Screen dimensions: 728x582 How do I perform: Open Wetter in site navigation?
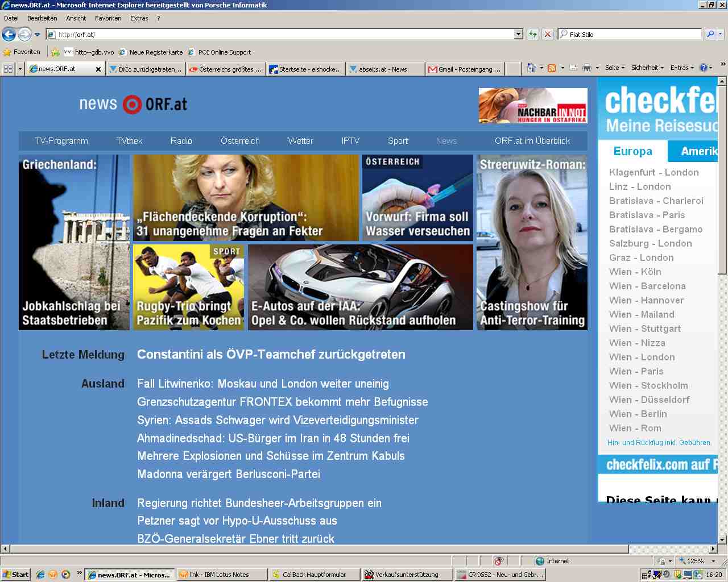[x=300, y=141]
